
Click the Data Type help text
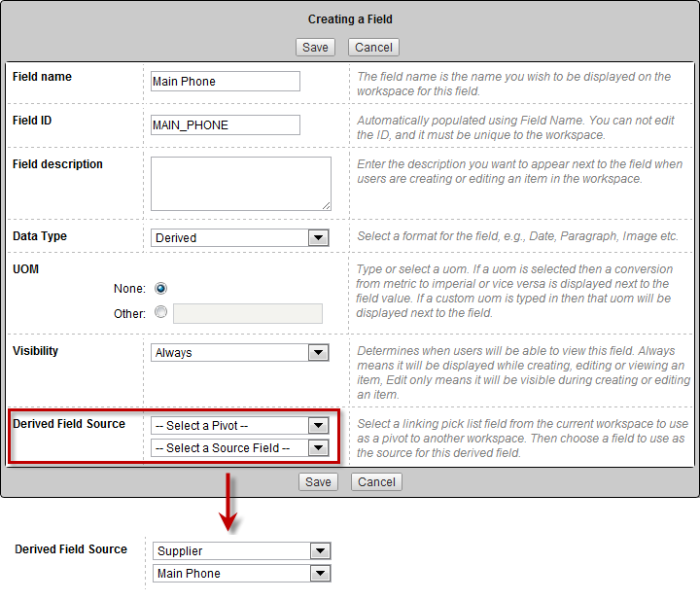(517, 236)
